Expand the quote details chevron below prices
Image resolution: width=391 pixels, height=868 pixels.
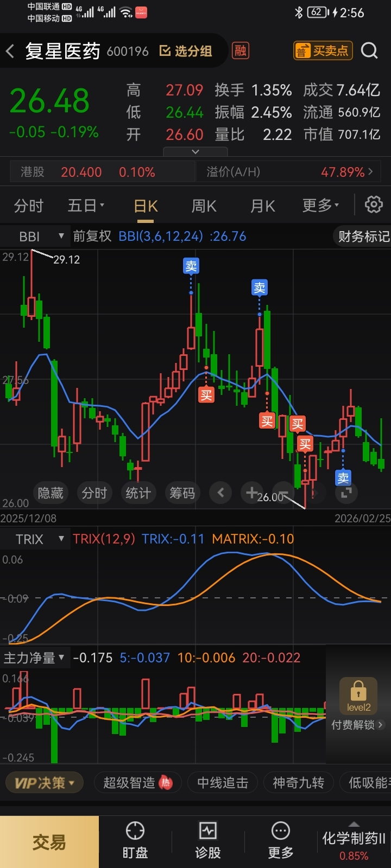[195, 152]
